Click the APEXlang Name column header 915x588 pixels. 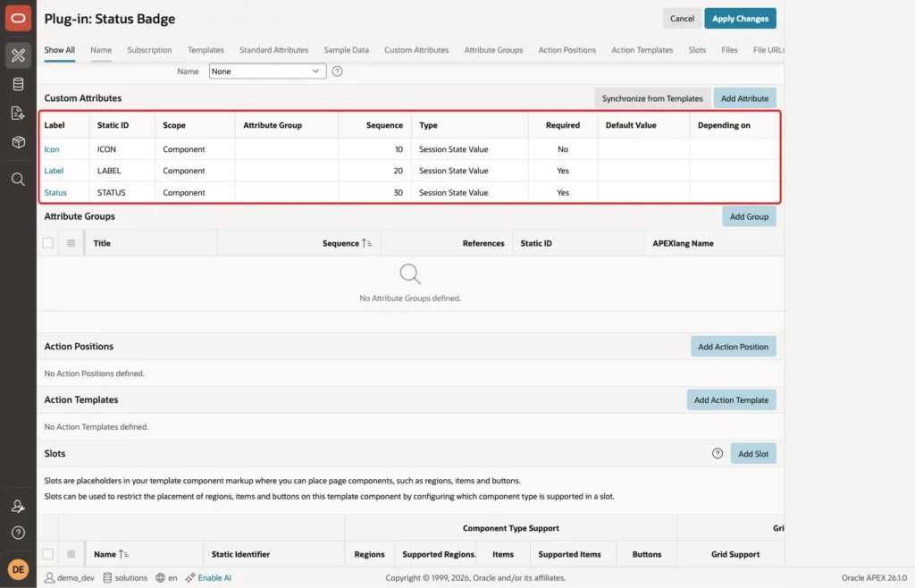click(x=683, y=243)
